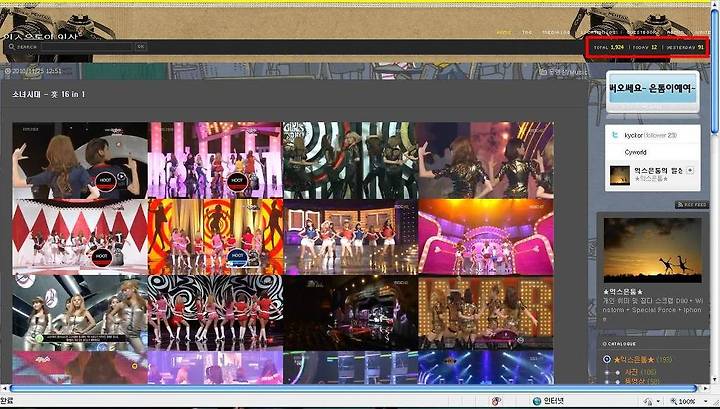Open the TAG menu item
The height and width of the screenshot is (409, 720).
coord(527,33)
